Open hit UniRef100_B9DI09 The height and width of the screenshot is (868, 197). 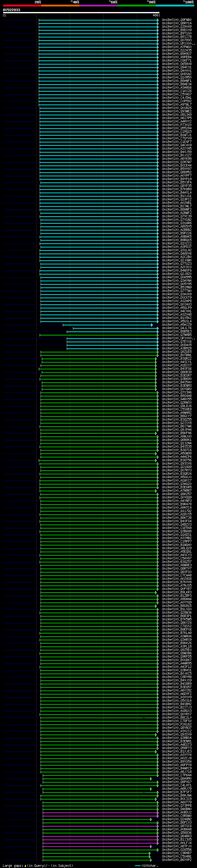[176, 30]
